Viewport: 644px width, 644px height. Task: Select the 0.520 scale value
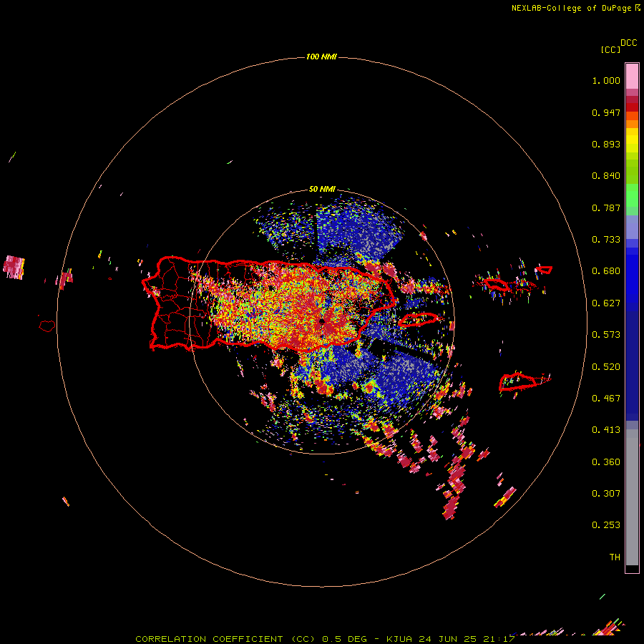tap(606, 367)
